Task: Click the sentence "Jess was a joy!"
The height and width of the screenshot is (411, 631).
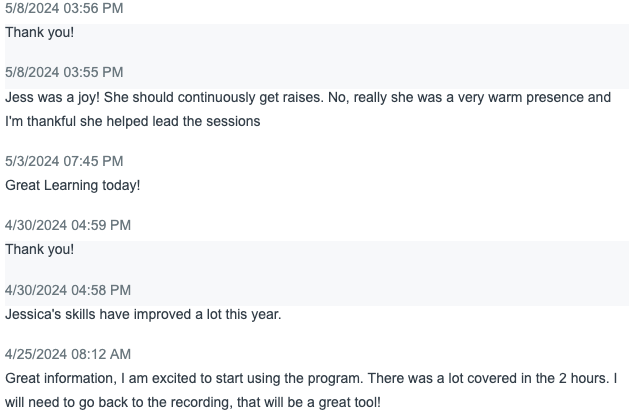Action: click(51, 97)
